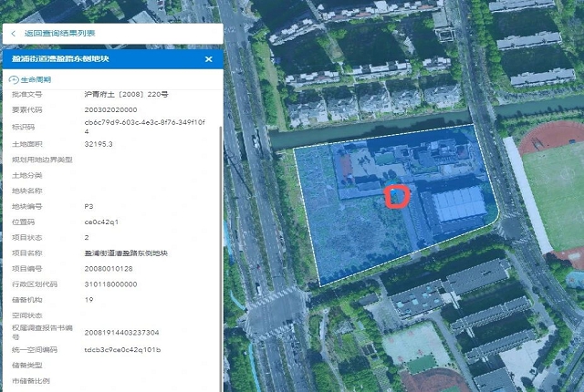Image resolution: width=584 pixels, height=392 pixels.
Task: Select the location code value ce0c42q1
Action: tap(101, 222)
